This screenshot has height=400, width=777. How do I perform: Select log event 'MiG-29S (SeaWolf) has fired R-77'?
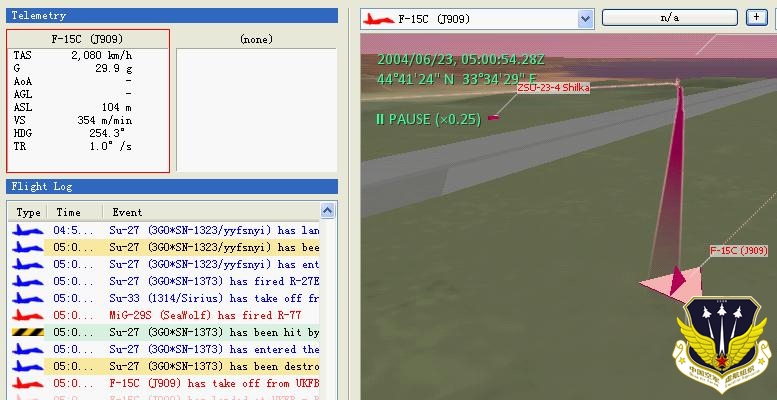[205, 315]
